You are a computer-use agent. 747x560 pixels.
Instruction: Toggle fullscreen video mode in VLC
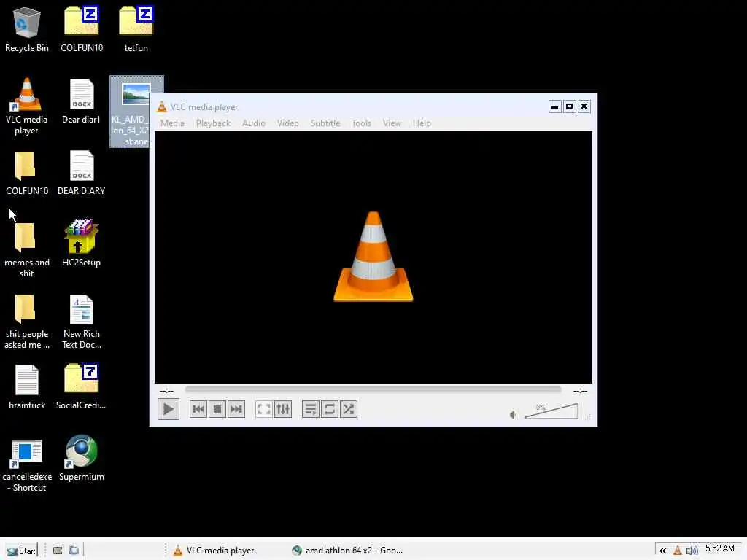(263, 409)
